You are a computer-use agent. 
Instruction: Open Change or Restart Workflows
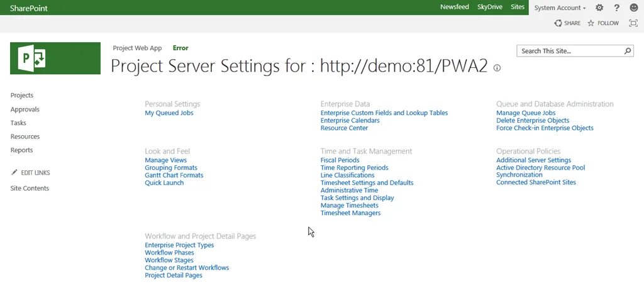(x=187, y=267)
